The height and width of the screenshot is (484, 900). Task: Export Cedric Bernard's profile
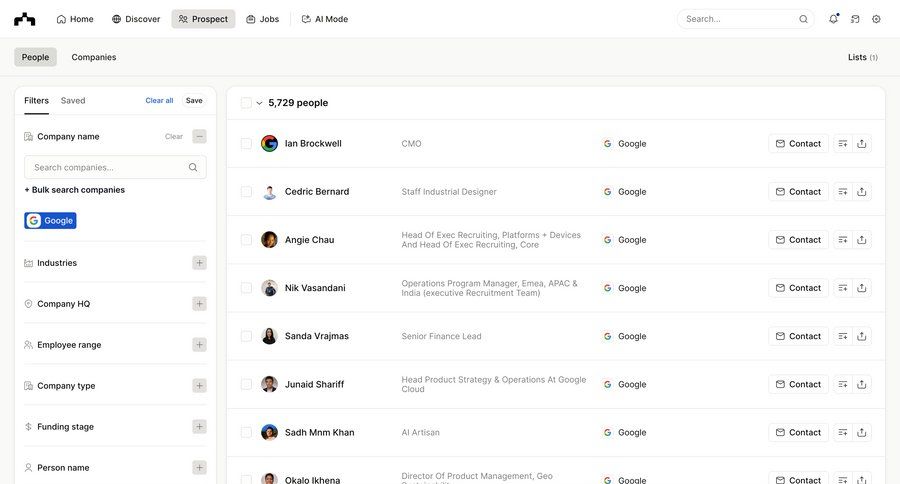pyautogui.click(x=862, y=192)
